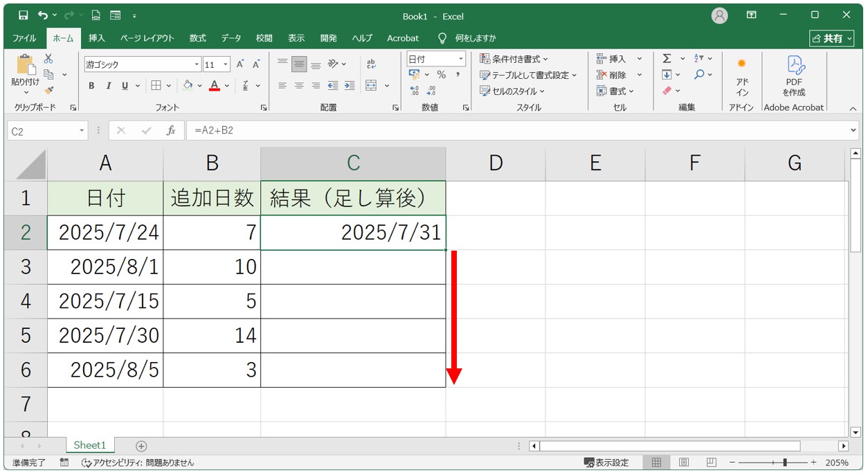This screenshot has height=475, width=868.
Task: Click the Merge and Center icon
Action: pos(371,86)
